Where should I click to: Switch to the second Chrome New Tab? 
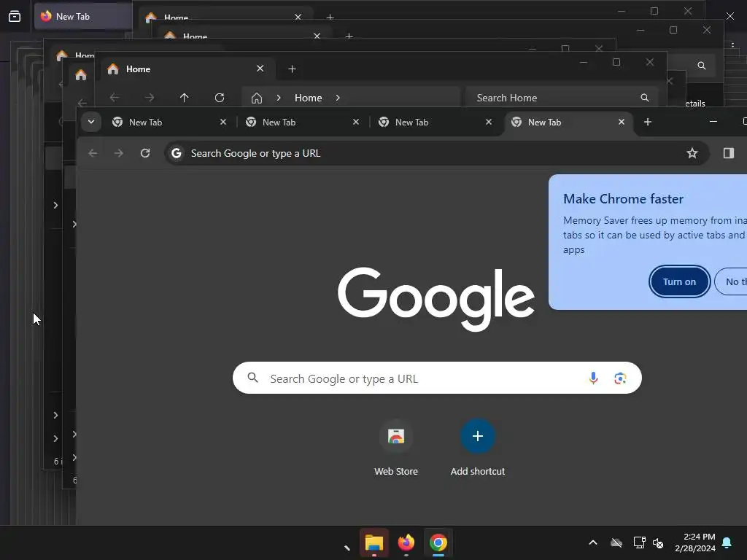(x=302, y=122)
